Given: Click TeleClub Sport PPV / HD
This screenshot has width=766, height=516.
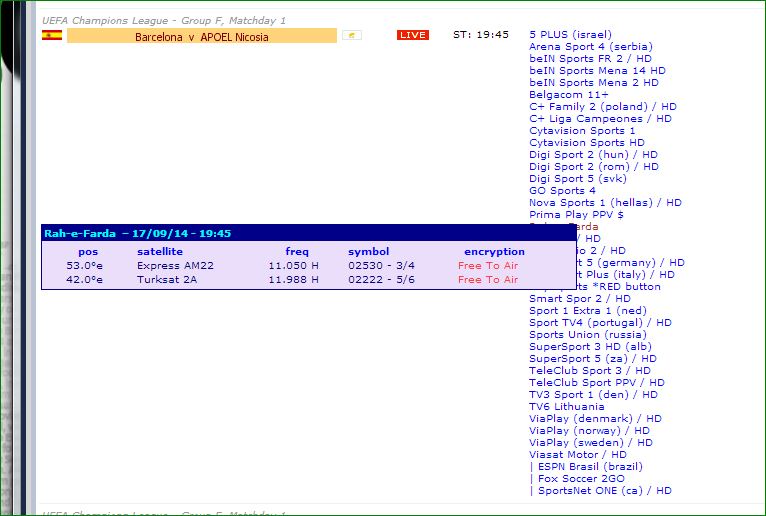Looking at the screenshot, I should coord(597,383).
